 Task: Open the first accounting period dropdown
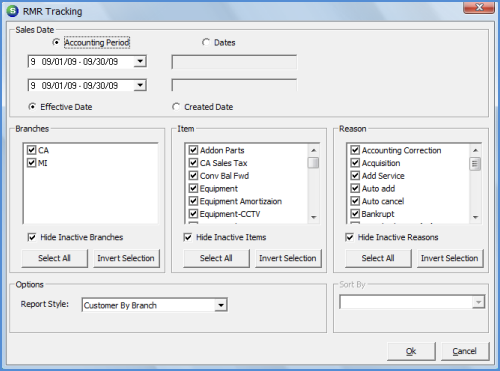tap(140, 61)
